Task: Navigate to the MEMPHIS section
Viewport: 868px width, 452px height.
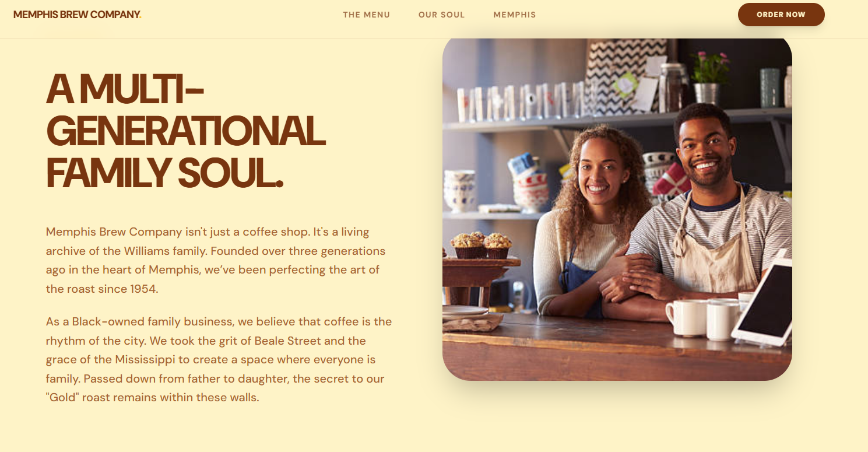Action: tap(515, 15)
